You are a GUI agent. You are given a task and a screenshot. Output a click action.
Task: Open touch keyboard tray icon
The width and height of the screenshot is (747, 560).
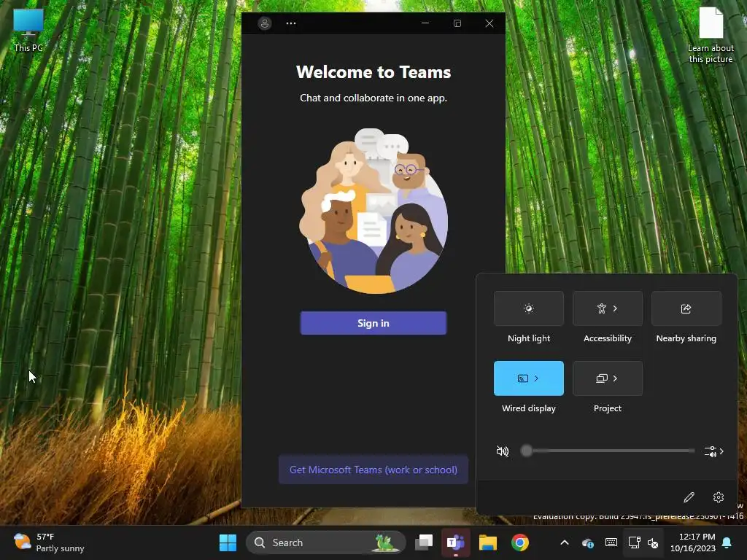(x=611, y=542)
